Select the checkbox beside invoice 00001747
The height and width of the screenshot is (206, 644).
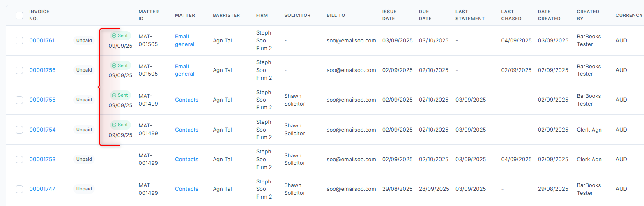[19, 189]
